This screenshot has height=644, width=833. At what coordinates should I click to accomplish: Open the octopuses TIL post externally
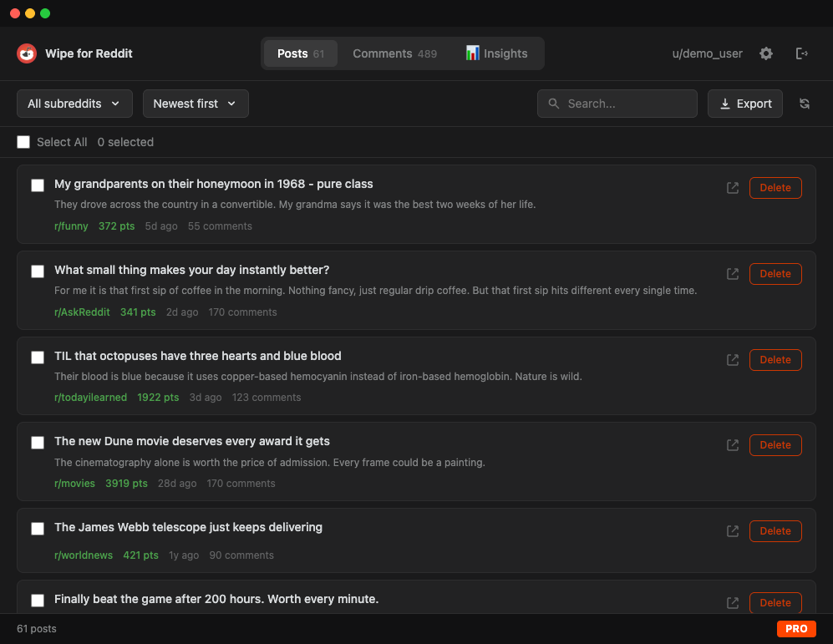[x=733, y=360]
